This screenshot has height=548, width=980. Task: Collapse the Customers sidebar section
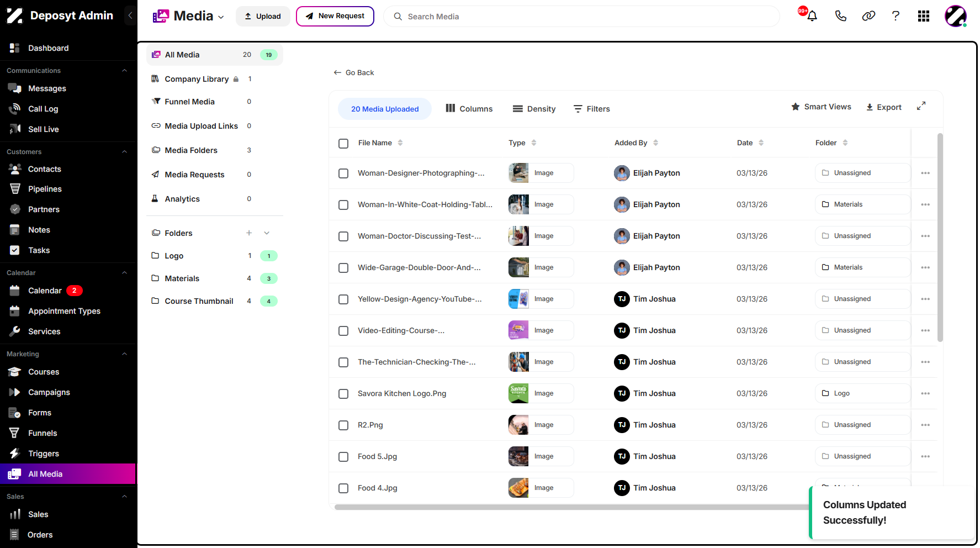(125, 152)
